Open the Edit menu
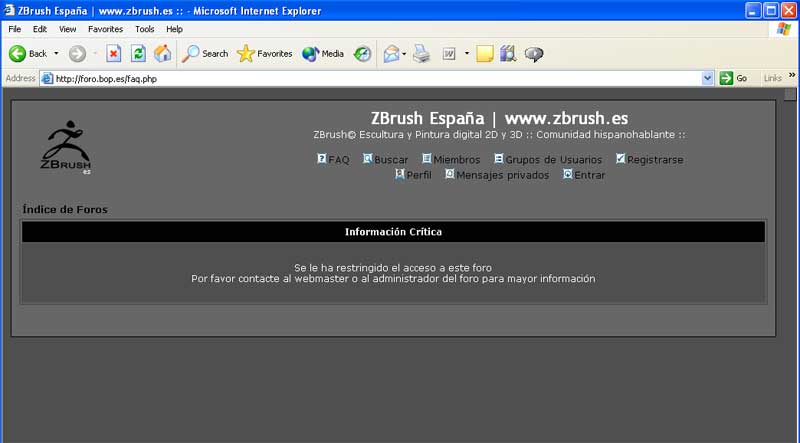Screen dimensions: 800x443 [40, 29]
